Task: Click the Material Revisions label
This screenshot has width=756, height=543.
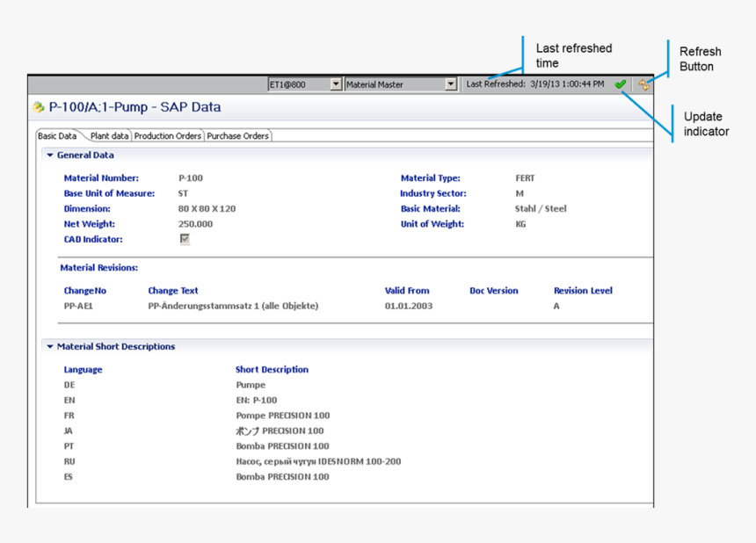Action: (x=98, y=267)
